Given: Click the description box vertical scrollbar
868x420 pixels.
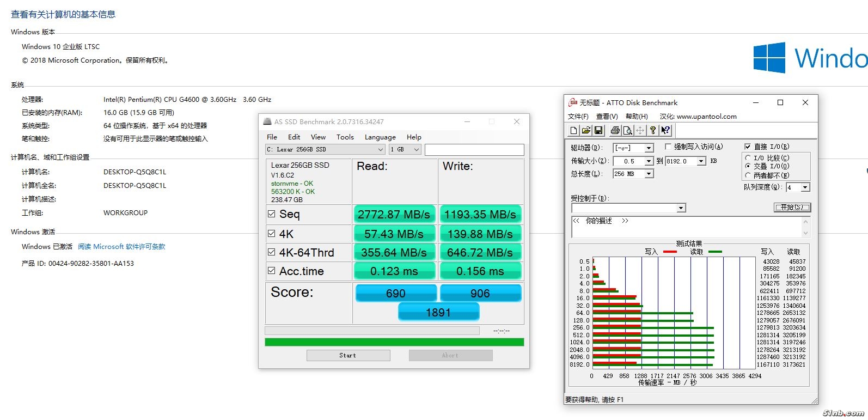Looking at the screenshot, I should tap(806, 227).
